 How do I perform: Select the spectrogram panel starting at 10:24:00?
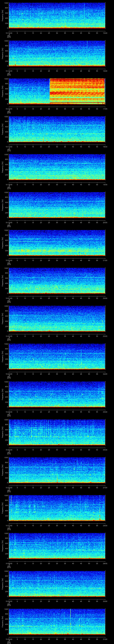(x=57, y=394)
